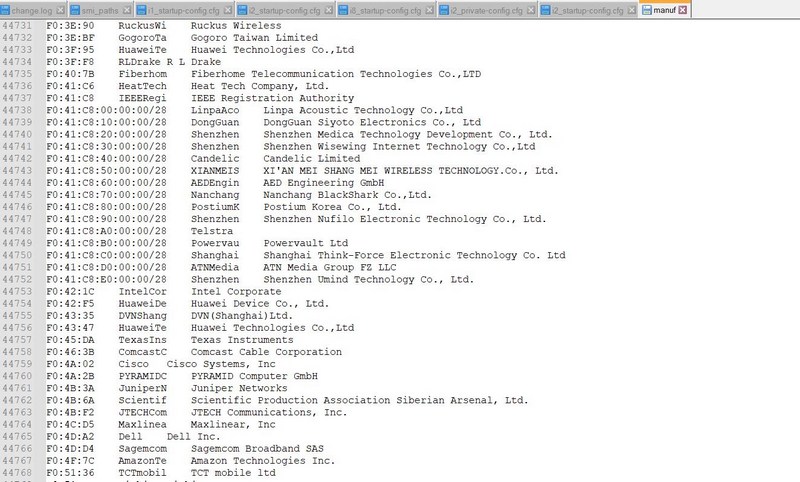This screenshot has width=800, height=482.
Task: Open the i1_startup-config.cfg tab
Action: (184, 10)
